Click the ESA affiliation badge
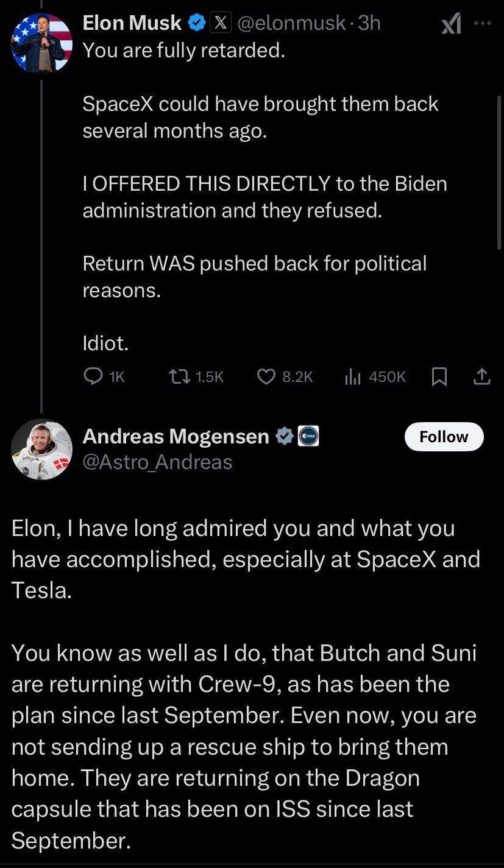 pos(308,436)
